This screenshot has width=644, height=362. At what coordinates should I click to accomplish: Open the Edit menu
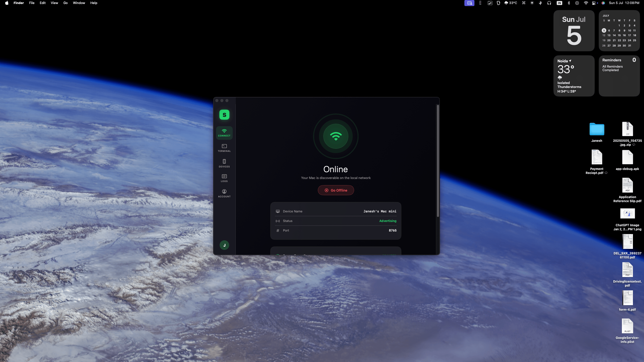[43, 3]
